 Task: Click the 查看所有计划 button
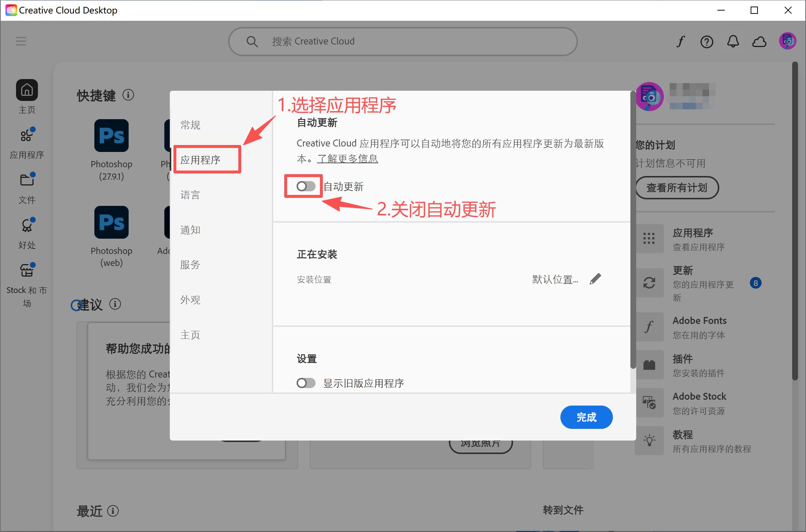tap(677, 188)
